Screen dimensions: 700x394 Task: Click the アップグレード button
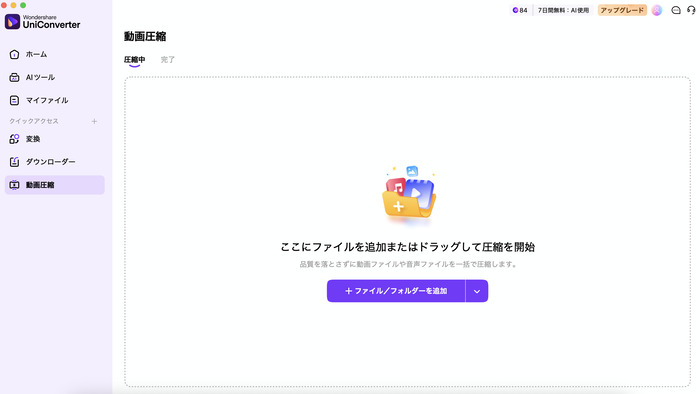[622, 10]
